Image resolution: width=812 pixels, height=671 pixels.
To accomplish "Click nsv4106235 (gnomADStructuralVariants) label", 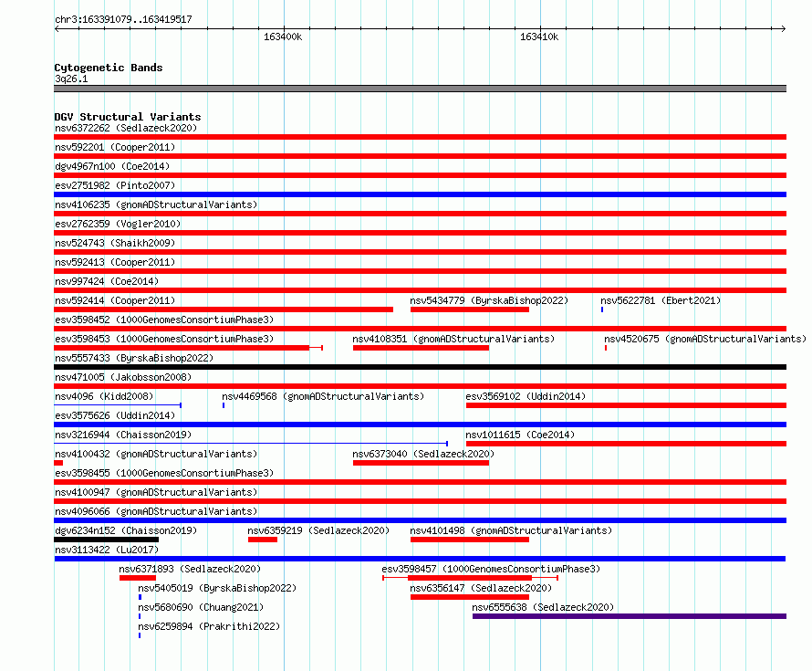I will click(x=156, y=204).
